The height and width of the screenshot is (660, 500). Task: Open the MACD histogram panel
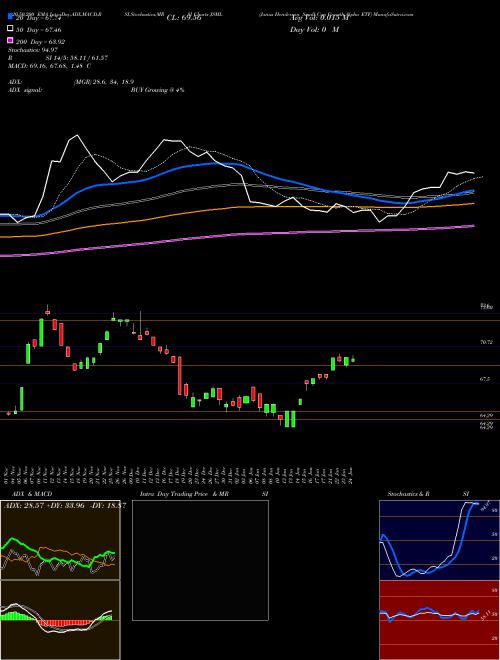(x=60, y=620)
